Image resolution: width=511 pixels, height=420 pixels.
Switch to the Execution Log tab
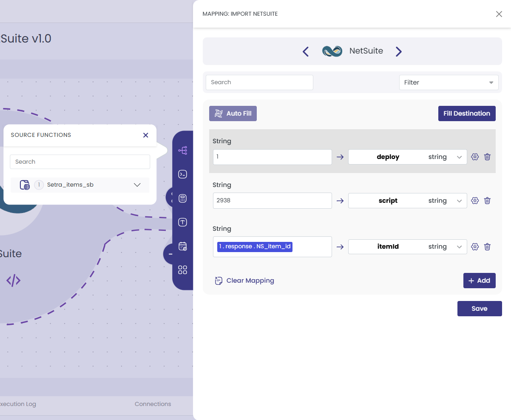click(17, 404)
